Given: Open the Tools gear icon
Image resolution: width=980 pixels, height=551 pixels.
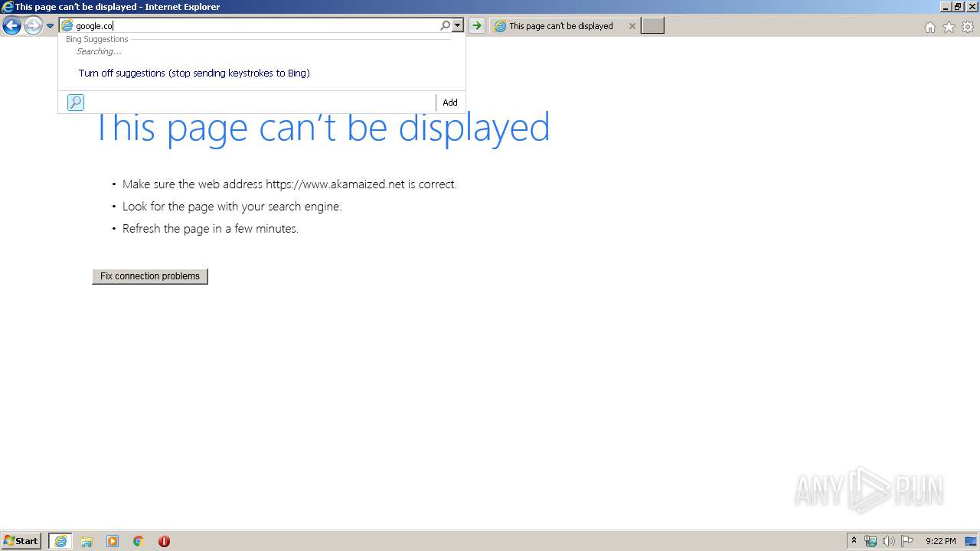Looking at the screenshot, I should pyautogui.click(x=968, y=27).
